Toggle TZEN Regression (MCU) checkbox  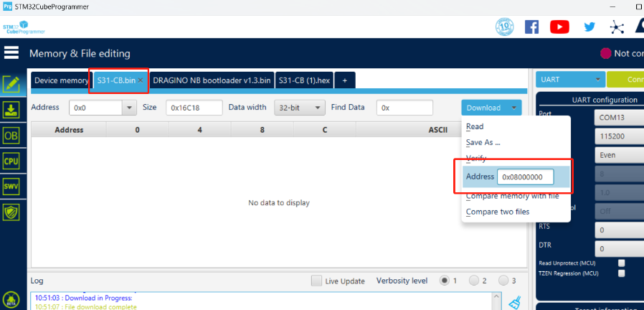622,273
